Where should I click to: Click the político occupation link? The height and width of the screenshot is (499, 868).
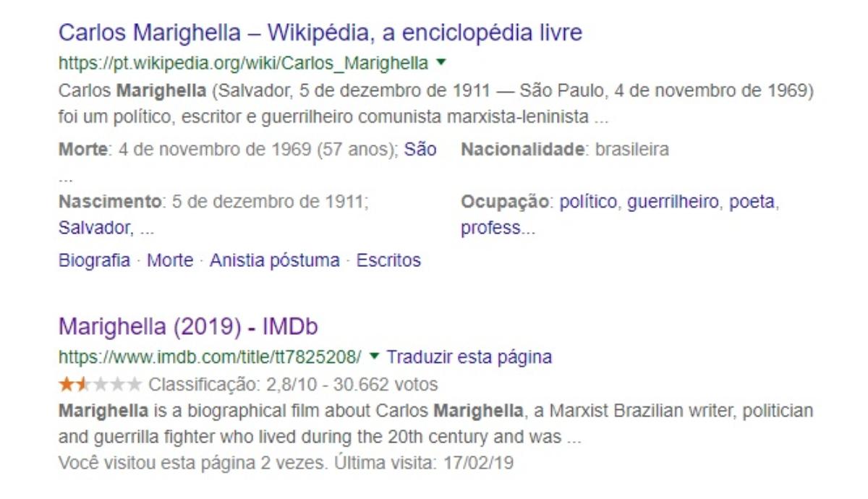click(x=588, y=202)
